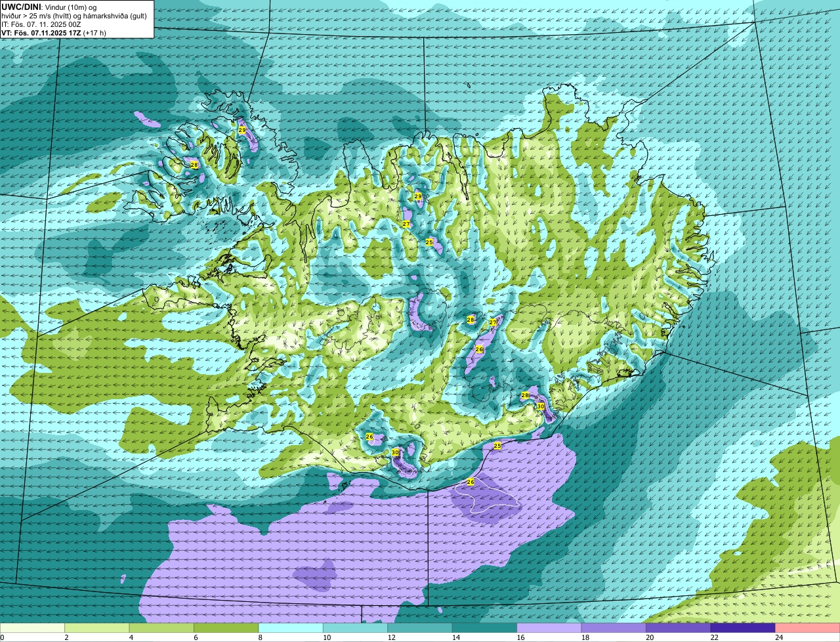Click the 2–4 m/s light green legend swatch
The width and height of the screenshot is (840, 642).
[x=98, y=628]
